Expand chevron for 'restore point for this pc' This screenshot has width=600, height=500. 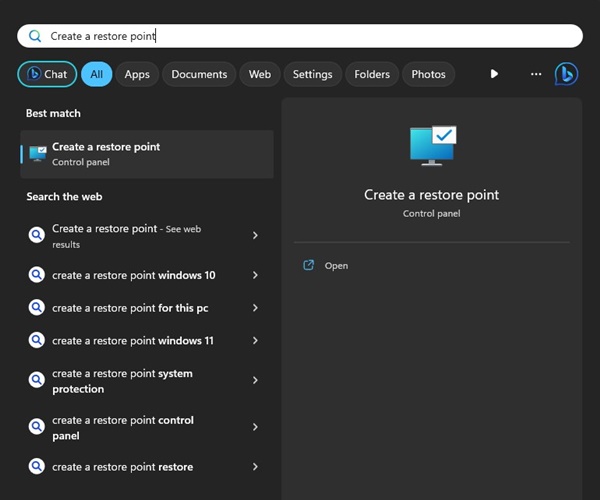(x=255, y=308)
